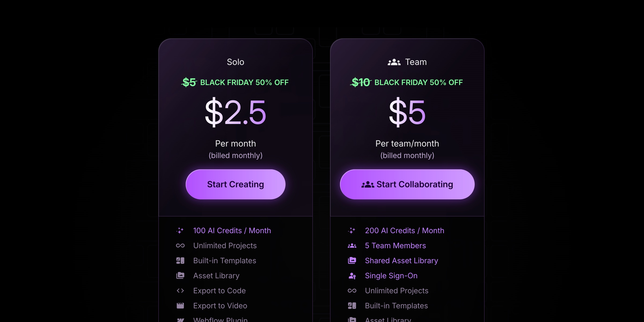Select the Team plan title
The width and height of the screenshot is (644, 322).
(x=416, y=62)
